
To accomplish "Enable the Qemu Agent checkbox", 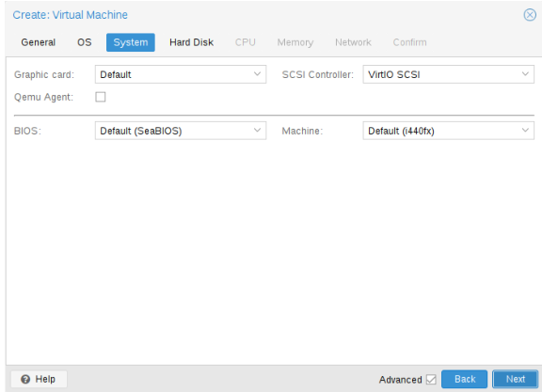I will pos(101,97).
